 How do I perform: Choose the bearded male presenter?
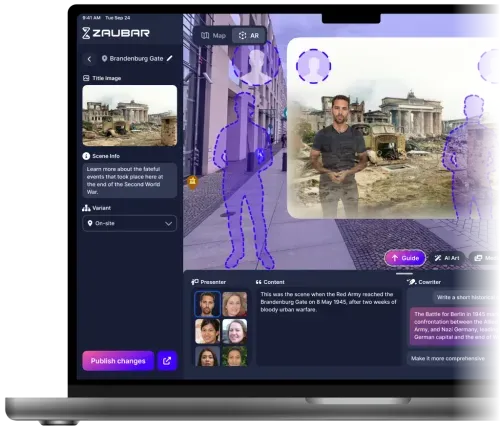click(x=207, y=304)
